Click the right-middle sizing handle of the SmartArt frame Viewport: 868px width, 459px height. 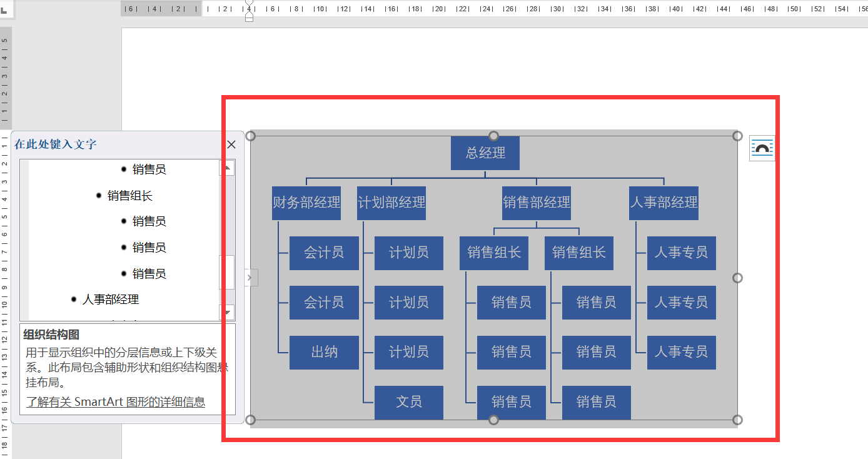pyautogui.click(x=737, y=278)
